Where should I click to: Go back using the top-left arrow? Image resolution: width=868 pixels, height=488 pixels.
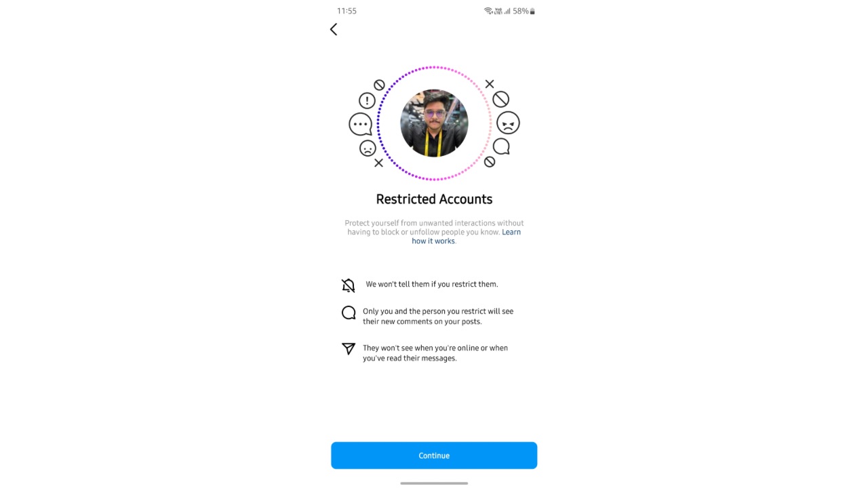point(334,29)
